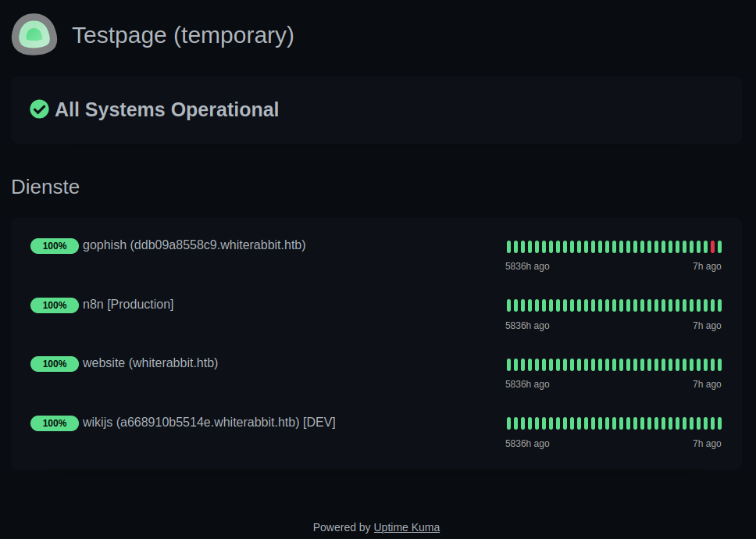Click the first heartbeat bar for n8n
Image resolution: width=756 pixels, height=539 pixels.
[508, 305]
